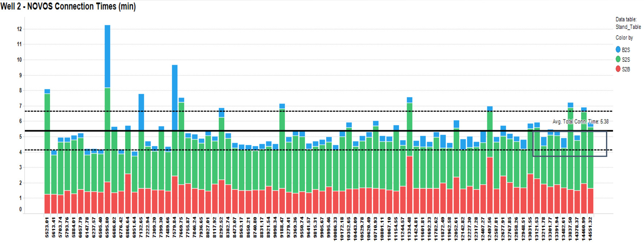The image size is (644, 244).
Task: Click the y-axis value 6
Action: tap(20, 121)
